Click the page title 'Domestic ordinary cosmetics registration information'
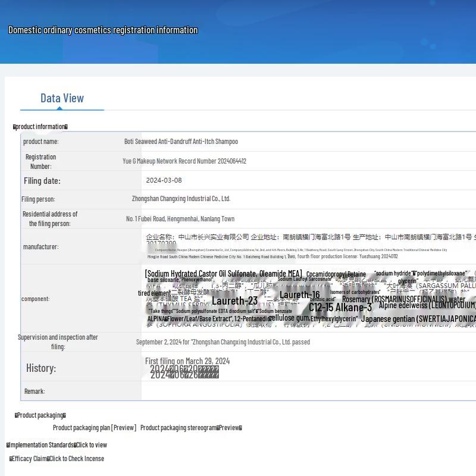Viewport: 476px width, 476px height. click(103, 30)
